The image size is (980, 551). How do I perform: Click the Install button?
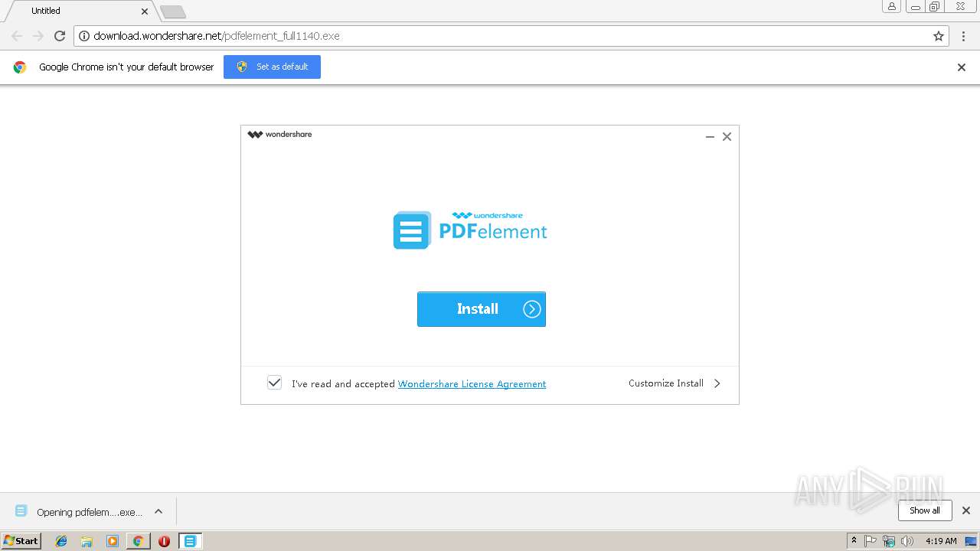[x=482, y=309]
